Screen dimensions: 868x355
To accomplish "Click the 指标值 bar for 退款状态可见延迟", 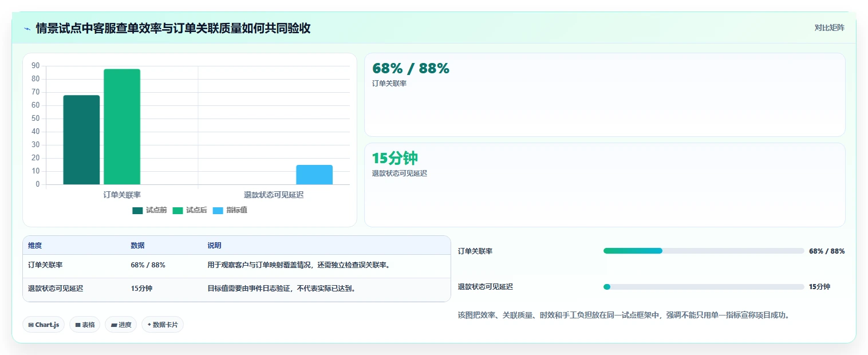I will pos(314,175).
